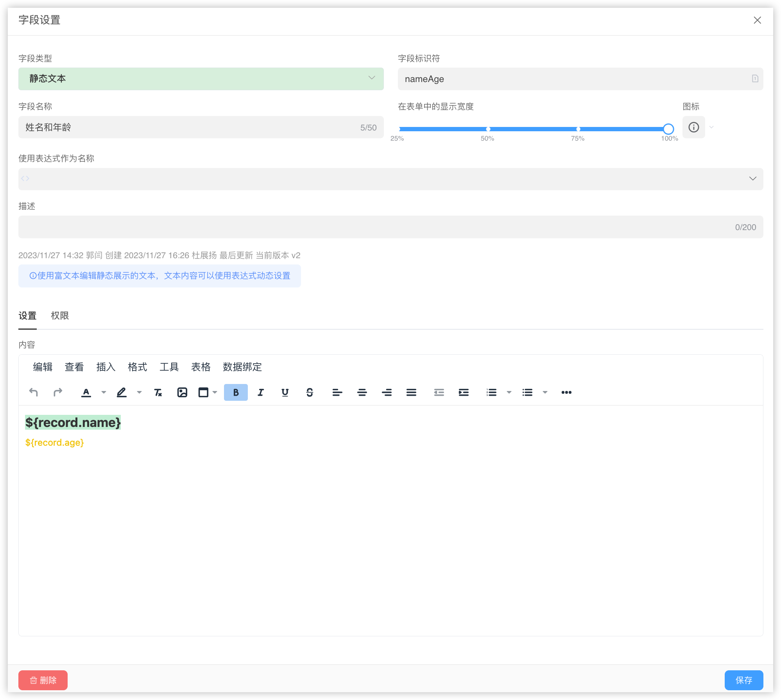Justify the text alignment

[x=411, y=392]
